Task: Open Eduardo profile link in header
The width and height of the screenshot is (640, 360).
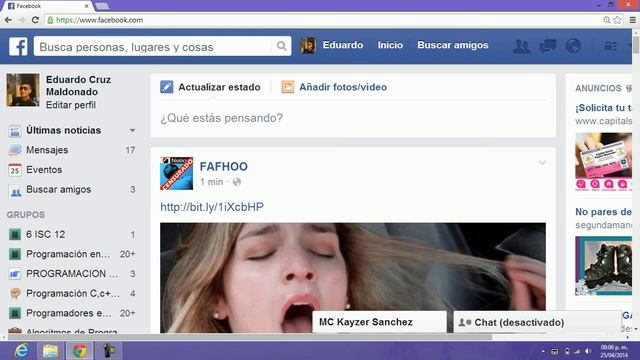Action: [x=342, y=45]
